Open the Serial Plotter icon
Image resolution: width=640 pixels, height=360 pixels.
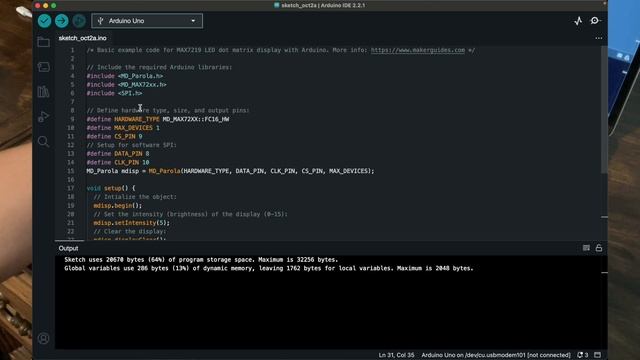click(x=578, y=21)
